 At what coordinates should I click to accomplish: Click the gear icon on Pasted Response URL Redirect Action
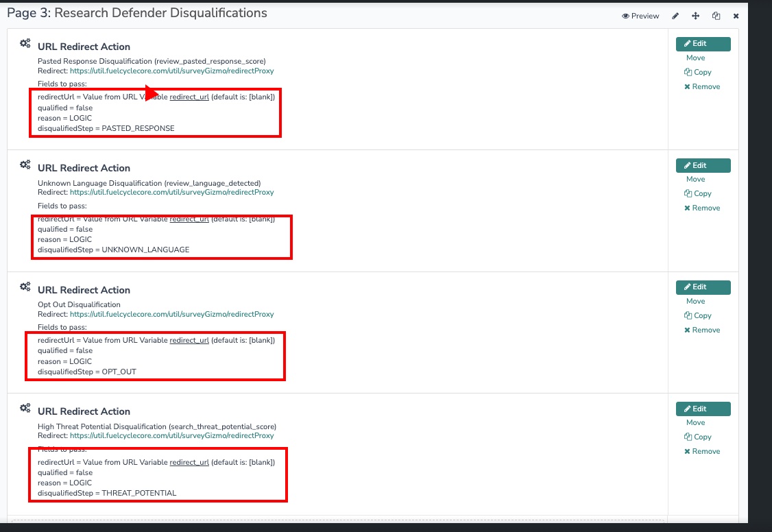[x=25, y=43]
